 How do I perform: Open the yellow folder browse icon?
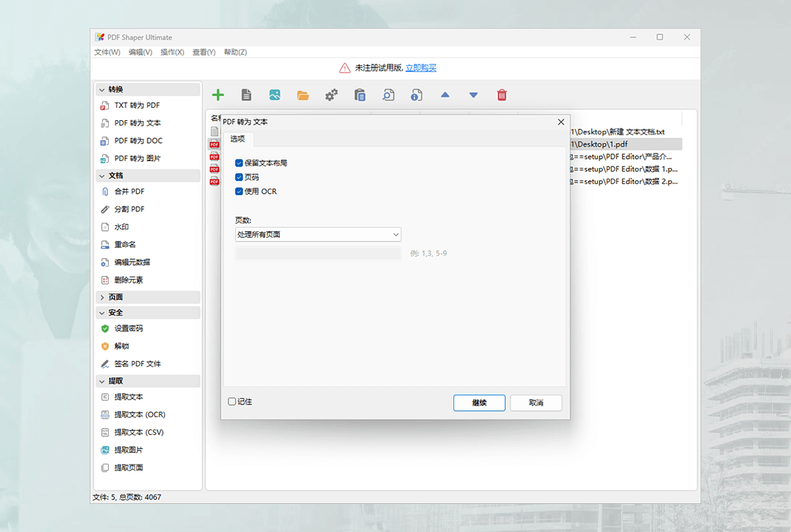pos(303,94)
